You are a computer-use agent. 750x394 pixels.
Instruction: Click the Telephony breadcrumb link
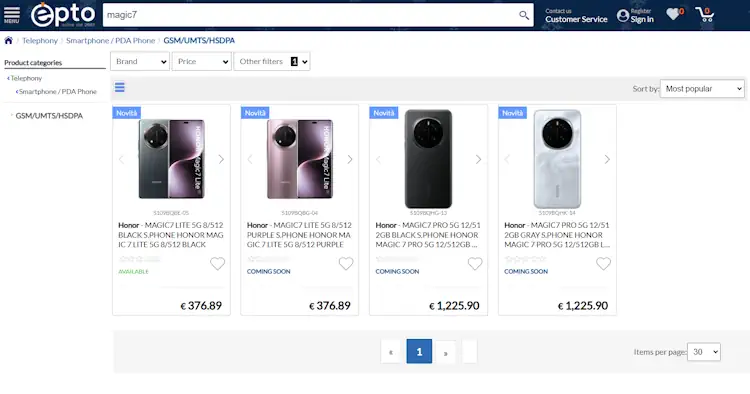40,41
